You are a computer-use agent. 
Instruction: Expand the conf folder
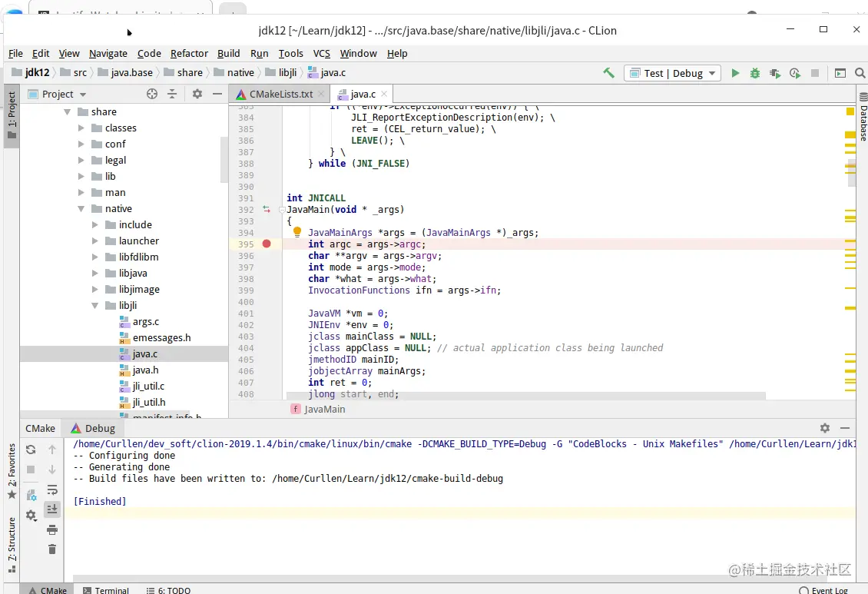coord(81,144)
